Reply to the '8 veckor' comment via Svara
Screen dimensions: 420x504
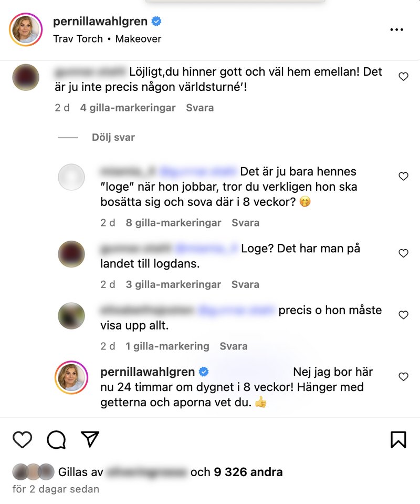click(x=245, y=223)
